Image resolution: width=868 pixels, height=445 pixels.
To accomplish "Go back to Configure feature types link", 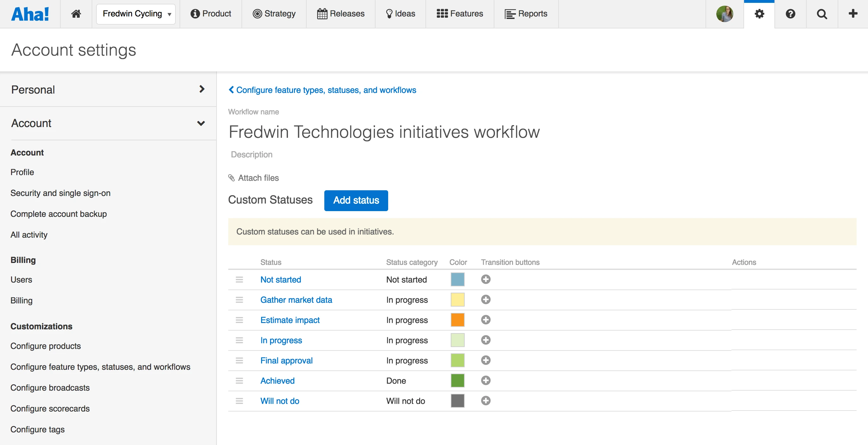I will click(322, 90).
